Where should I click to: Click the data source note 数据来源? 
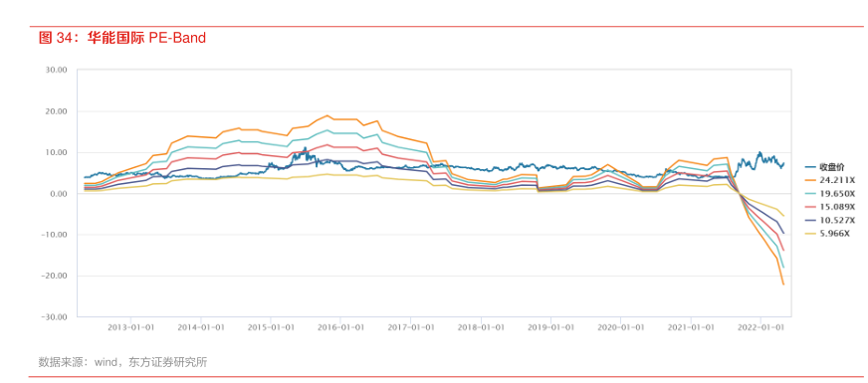pos(122,363)
